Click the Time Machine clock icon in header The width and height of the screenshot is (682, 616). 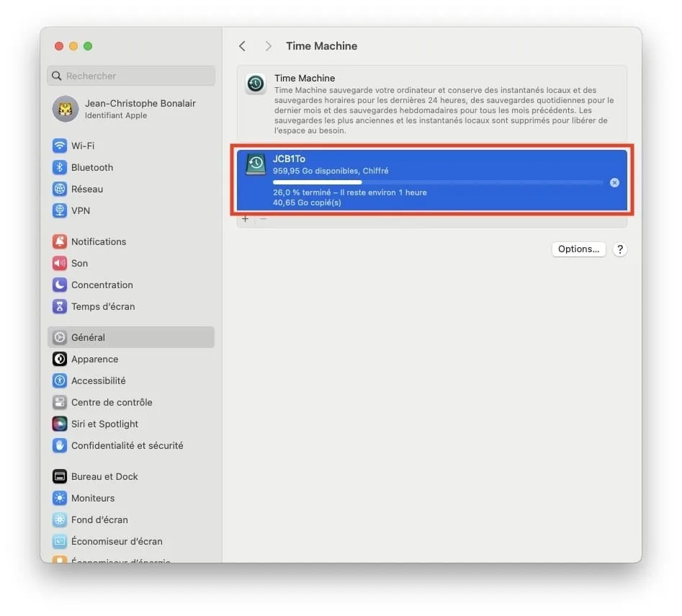click(256, 83)
